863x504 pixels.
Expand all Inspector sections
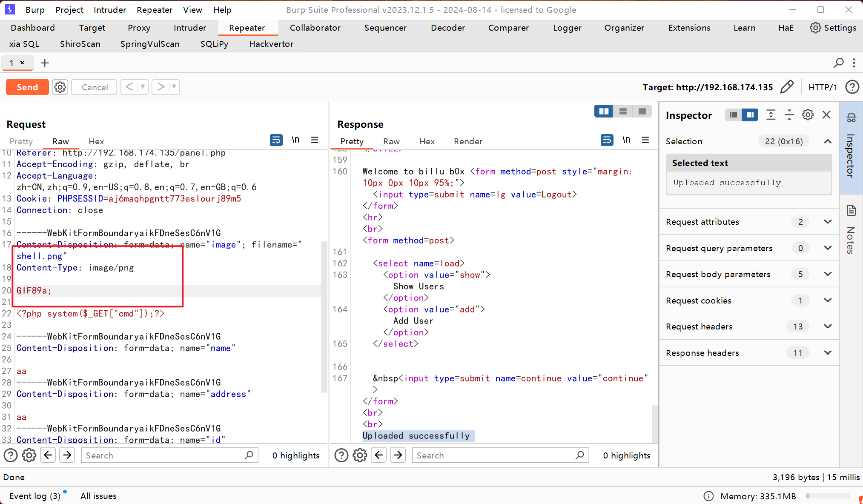coord(771,115)
